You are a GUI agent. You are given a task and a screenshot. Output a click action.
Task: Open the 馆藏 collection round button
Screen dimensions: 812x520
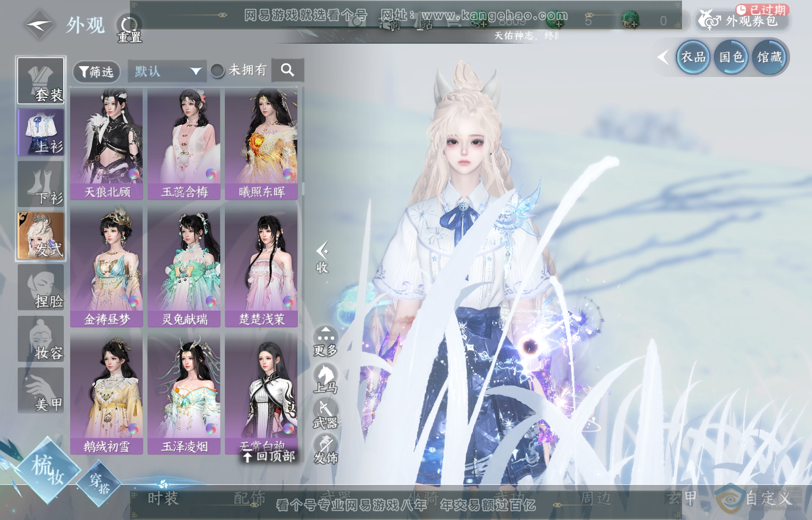[x=769, y=57]
